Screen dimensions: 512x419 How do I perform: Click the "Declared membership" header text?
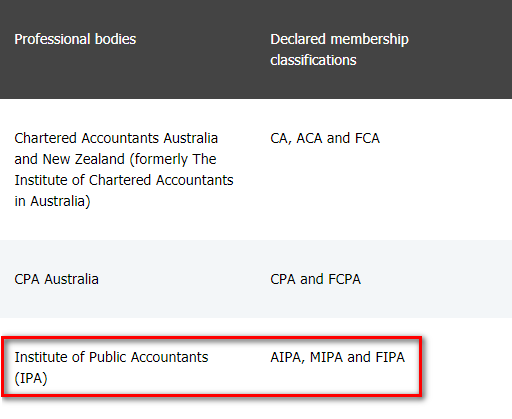339,39
